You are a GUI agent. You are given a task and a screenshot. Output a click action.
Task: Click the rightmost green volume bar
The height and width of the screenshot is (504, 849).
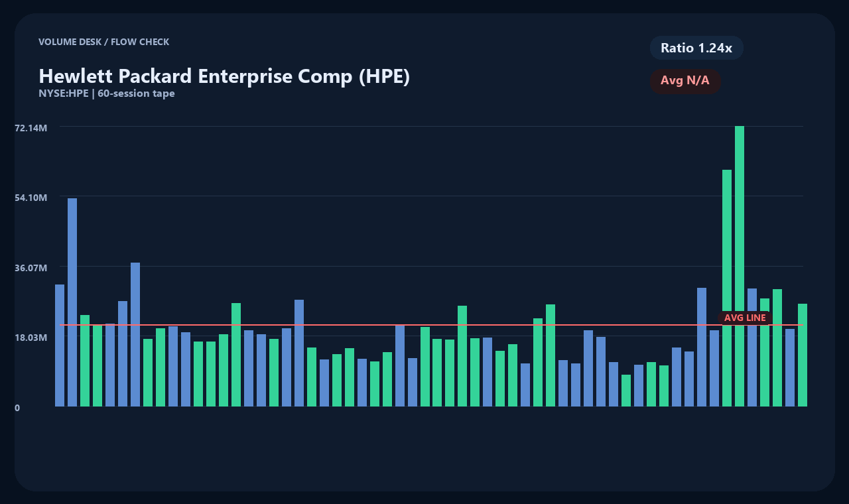coord(803,355)
